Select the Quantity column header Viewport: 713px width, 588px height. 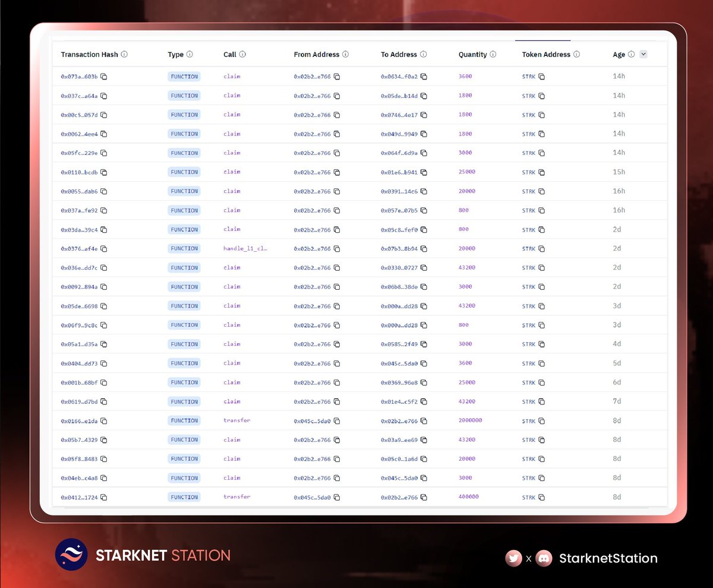point(473,54)
